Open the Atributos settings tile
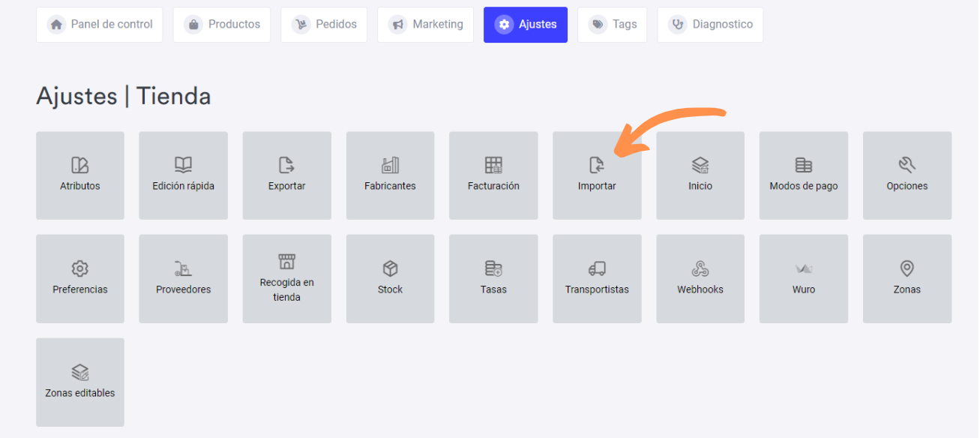The image size is (980, 438). coord(80,175)
